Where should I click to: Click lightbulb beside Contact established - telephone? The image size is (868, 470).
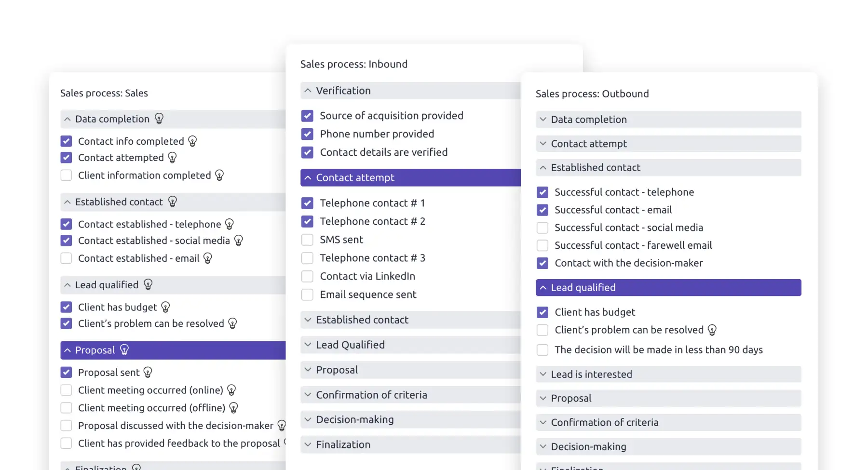click(230, 224)
